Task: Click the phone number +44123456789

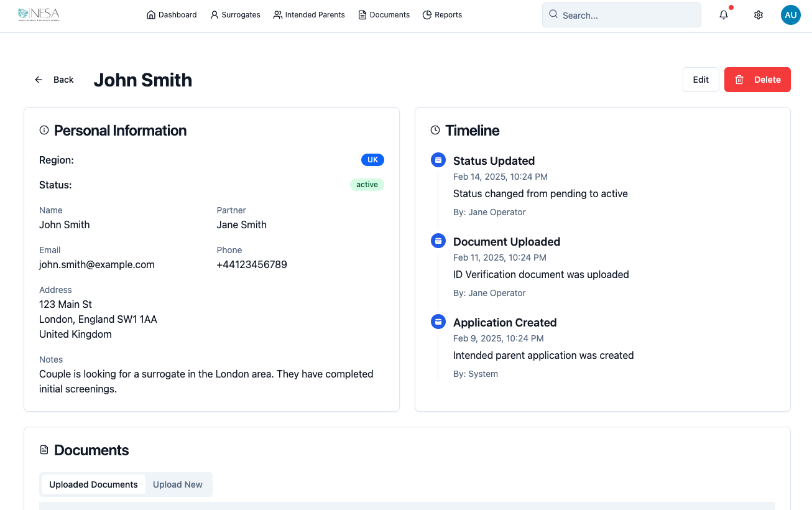Action: coord(252,264)
